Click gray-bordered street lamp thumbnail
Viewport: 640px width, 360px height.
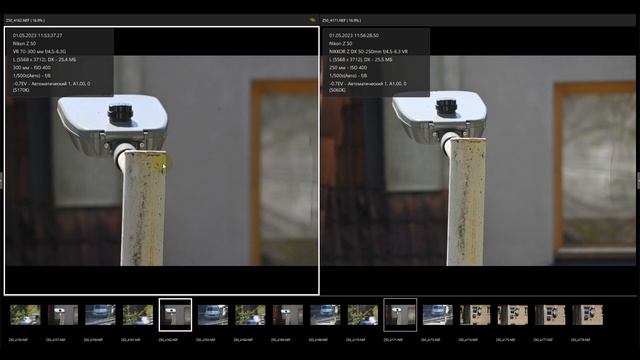[x=400, y=315]
